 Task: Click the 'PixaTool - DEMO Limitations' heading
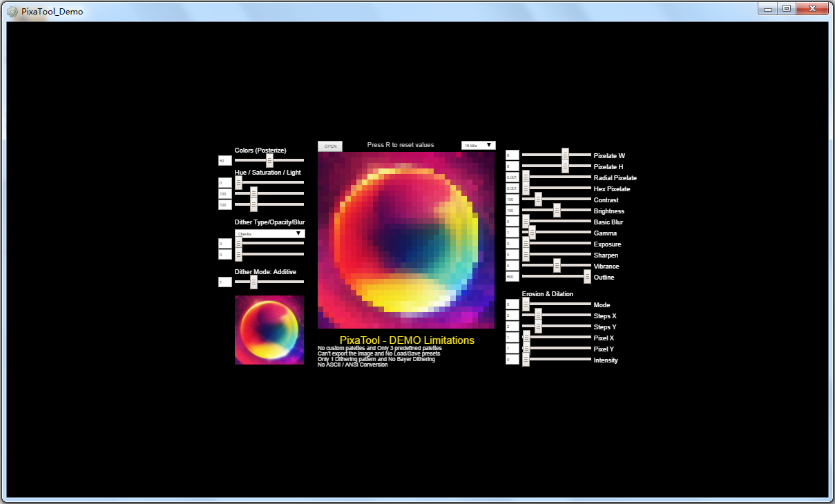tap(407, 340)
